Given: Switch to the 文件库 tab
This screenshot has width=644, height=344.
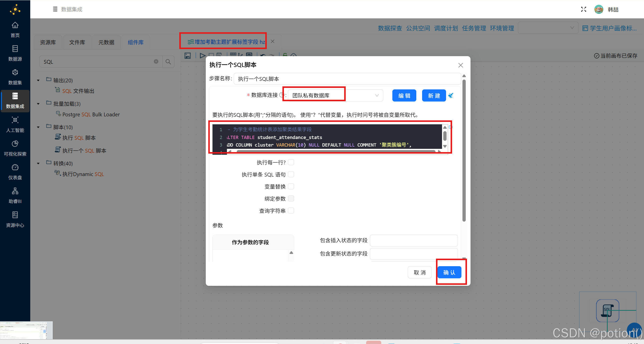Looking at the screenshot, I should click(x=77, y=42).
